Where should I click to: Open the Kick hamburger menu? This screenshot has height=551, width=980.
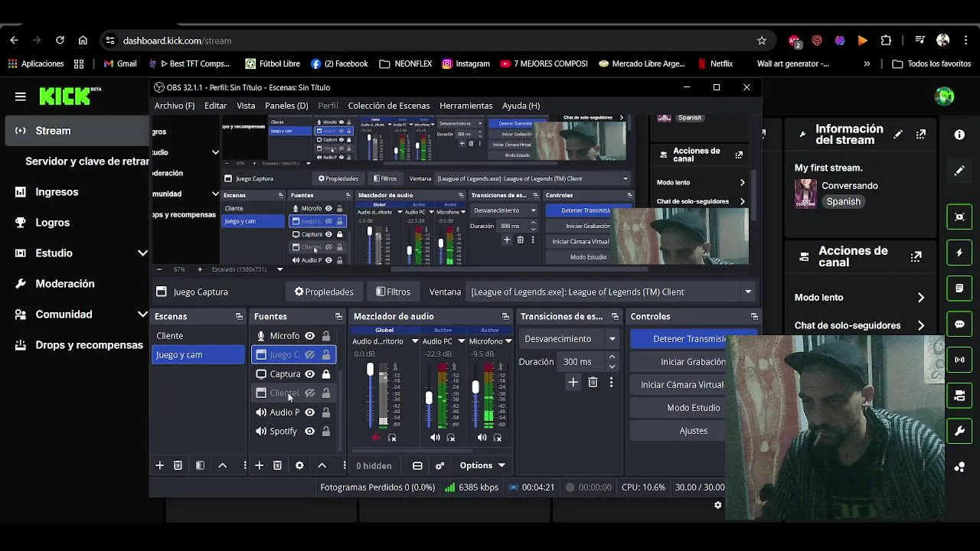(x=21, y=96)
